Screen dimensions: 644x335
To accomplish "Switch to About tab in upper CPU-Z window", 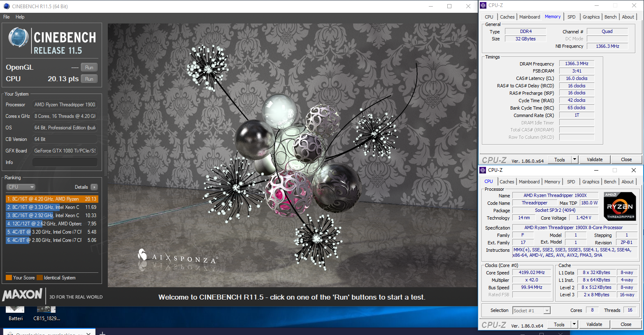I will tap(628, 17).
